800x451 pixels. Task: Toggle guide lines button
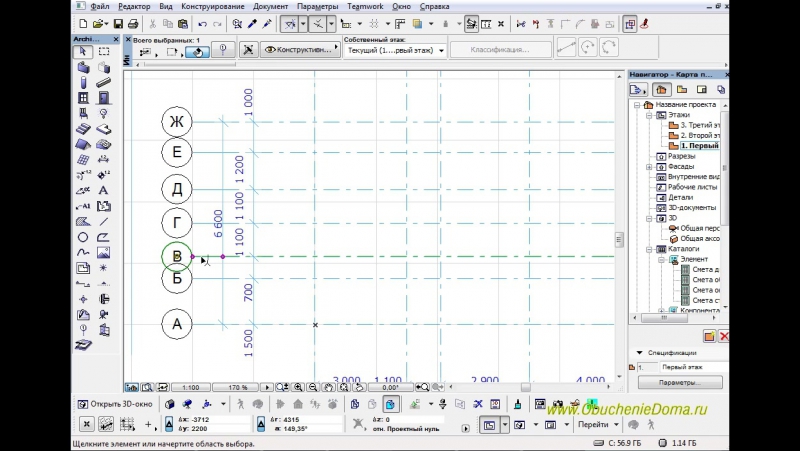(289, 24)
